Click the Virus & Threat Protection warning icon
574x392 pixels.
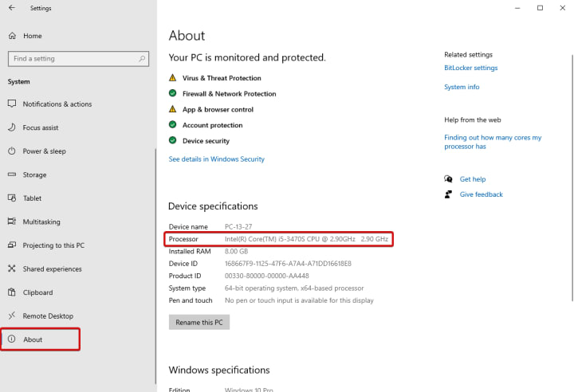pos(172,77)
